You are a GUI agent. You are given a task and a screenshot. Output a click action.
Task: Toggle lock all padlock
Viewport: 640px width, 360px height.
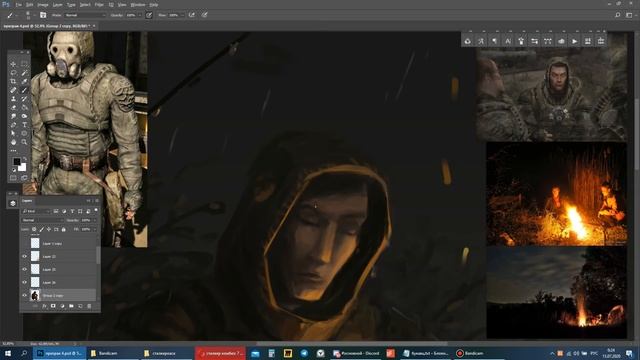[64, 229]
